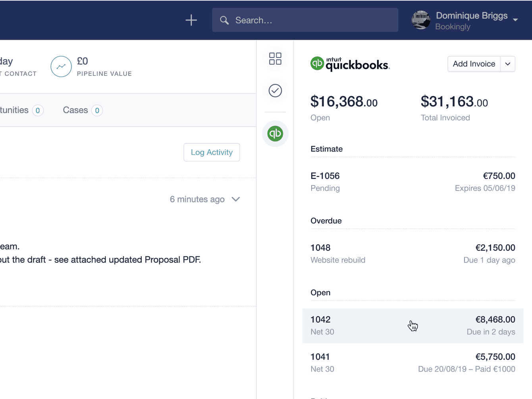Click 'Due 1 day ago' text
Viewport: 532px width, 399px height.
tap(490, 260)
